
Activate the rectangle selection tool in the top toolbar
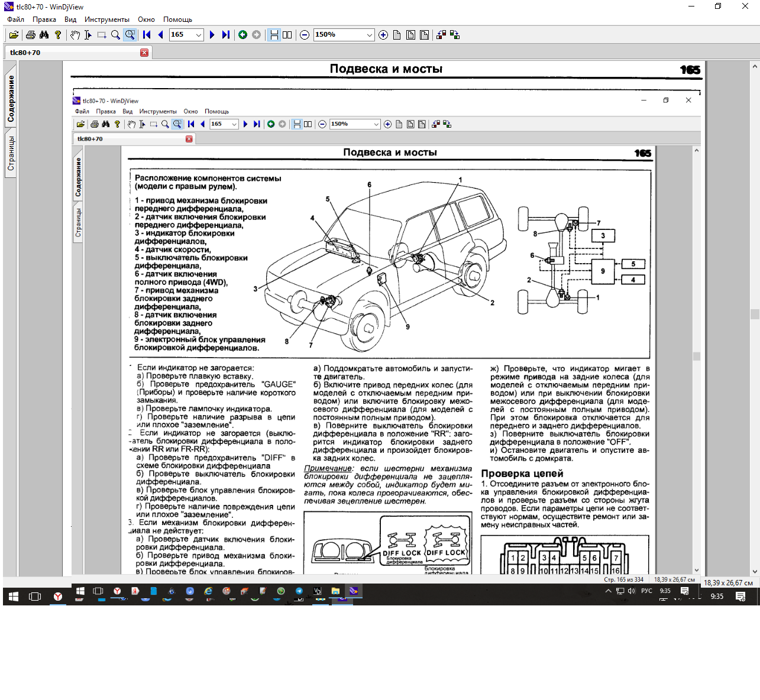tap(102, 35)
